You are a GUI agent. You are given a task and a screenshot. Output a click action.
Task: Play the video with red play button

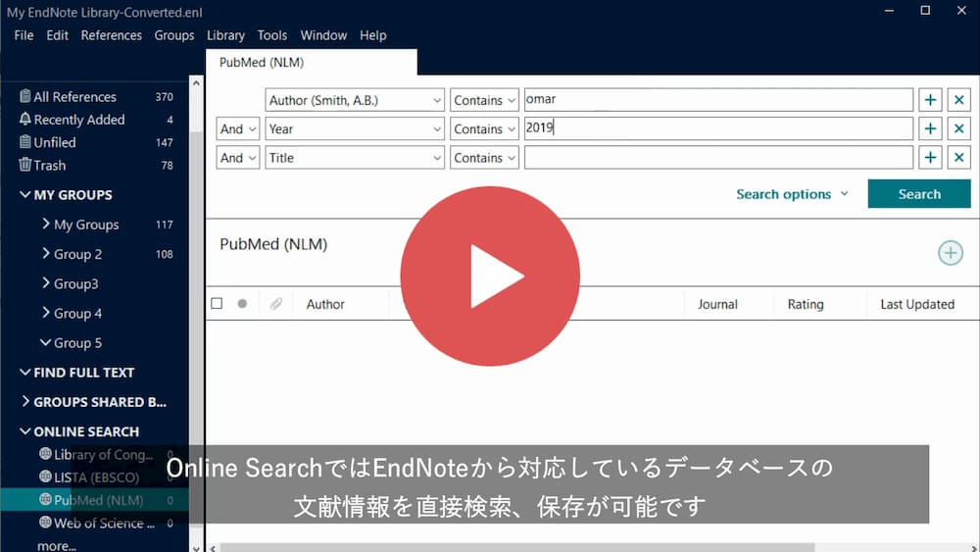tap(490, 276)
